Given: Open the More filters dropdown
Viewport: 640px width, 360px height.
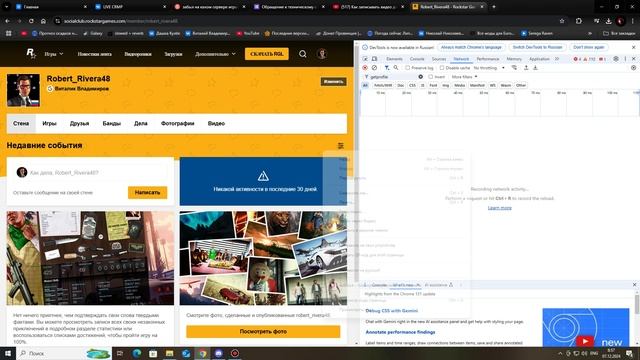Looking at the screenshot, I should [464, 77].
